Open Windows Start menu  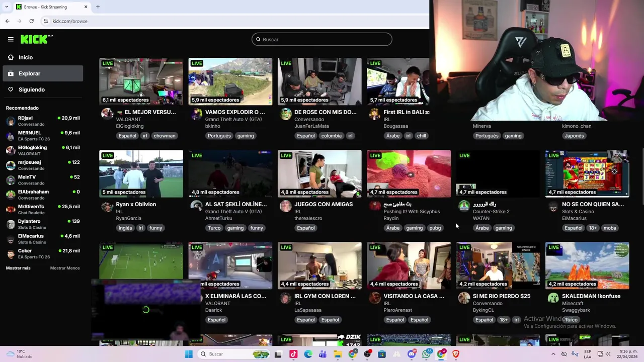[x=189, y=354]
